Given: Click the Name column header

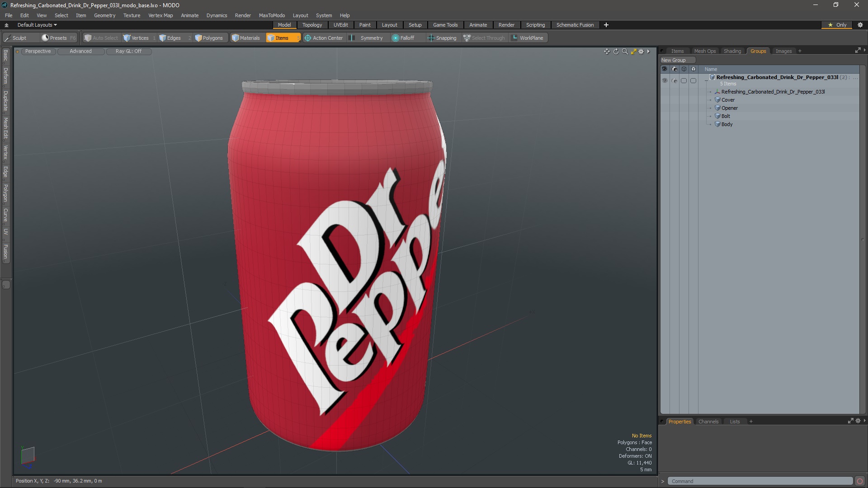Looking at the screenshot, I should (x=778, y=69).
